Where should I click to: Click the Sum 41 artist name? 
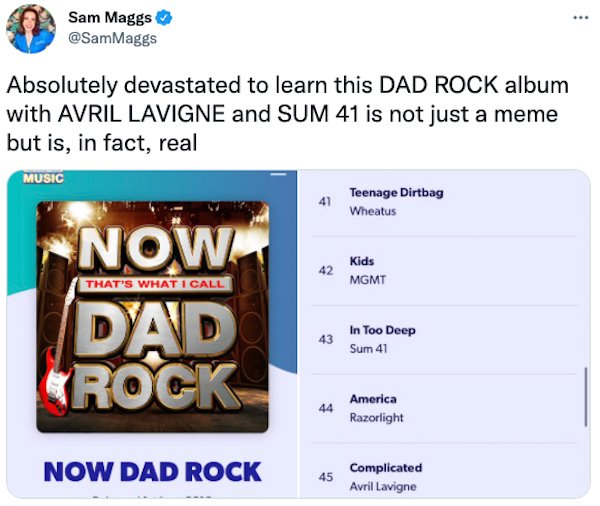368,349
